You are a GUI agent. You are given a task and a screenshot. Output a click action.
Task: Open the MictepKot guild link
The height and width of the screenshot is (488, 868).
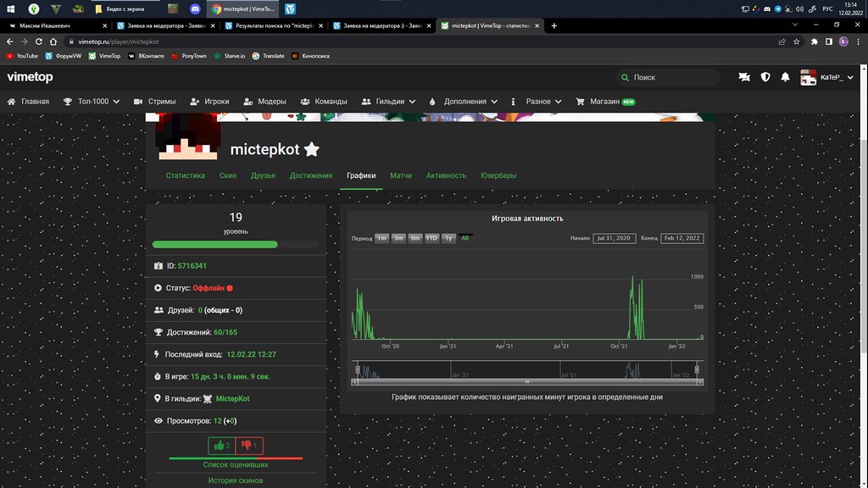pos(232,398)
